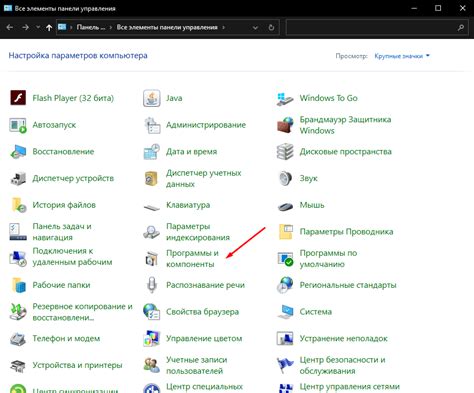Viewport: 474px width, 393px height.
Task: Click the Телефон и модем icon
Action: click(18, 339)
